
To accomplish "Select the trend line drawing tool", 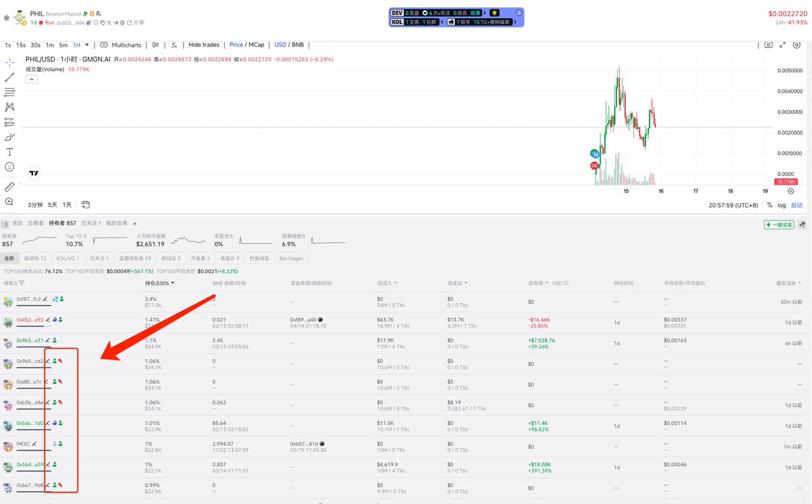I will click(9, 78).
